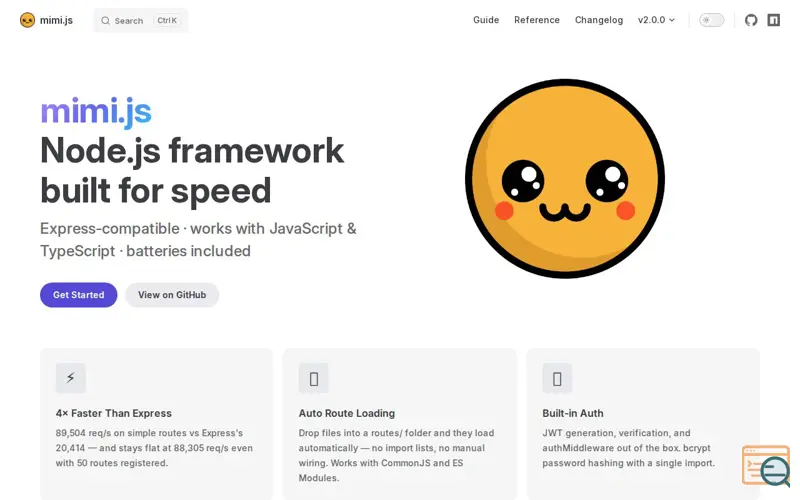Click the large smiley mascot image

coord(565,179)
